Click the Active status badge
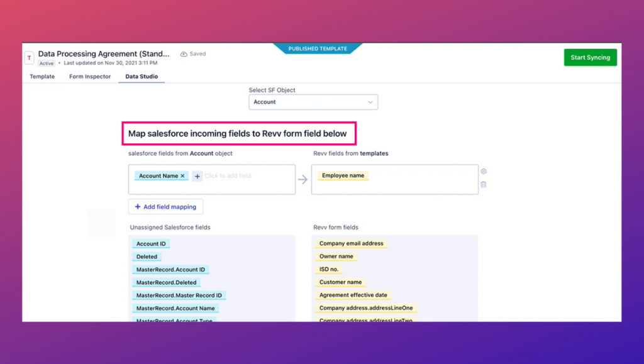Screen dimensions: 644x364 [x=47, y=63]
